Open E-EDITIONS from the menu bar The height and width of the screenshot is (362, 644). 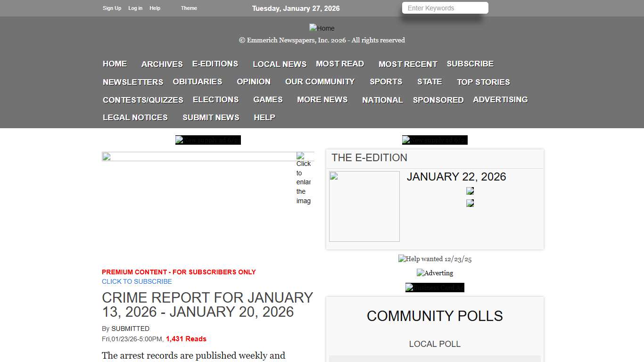(215, 64)
